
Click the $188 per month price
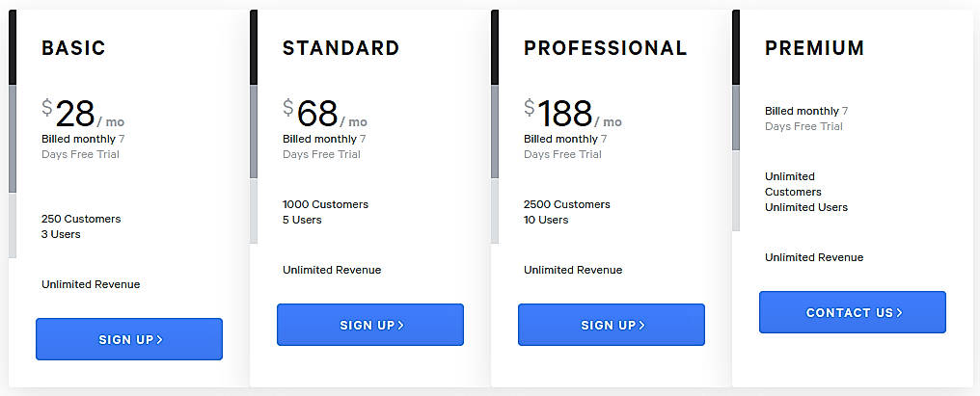click(572, 114)
